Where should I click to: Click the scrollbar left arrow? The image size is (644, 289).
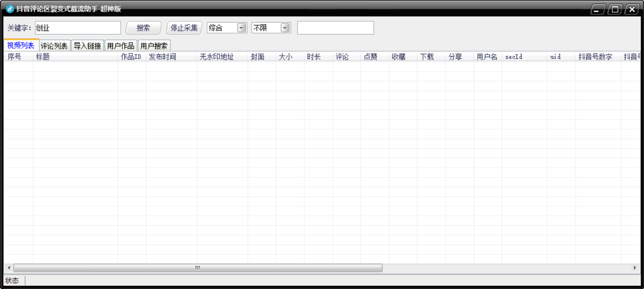[9, 268]
